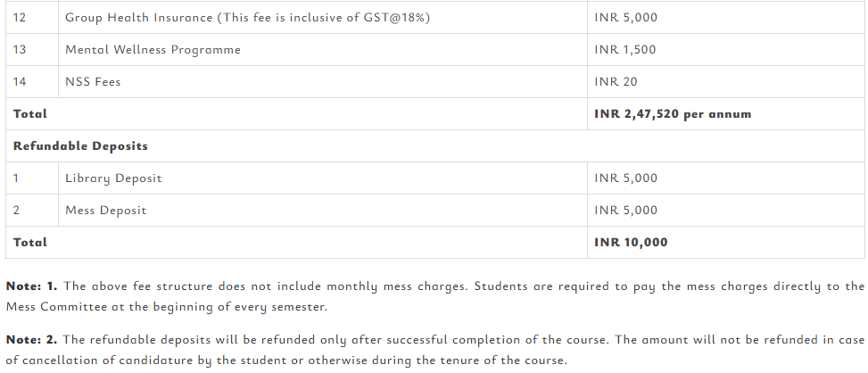Select the INR 2,47,520 per annum total
This screenshot has width=868, height=373.
pyautogui.click(x=672, y=114)
